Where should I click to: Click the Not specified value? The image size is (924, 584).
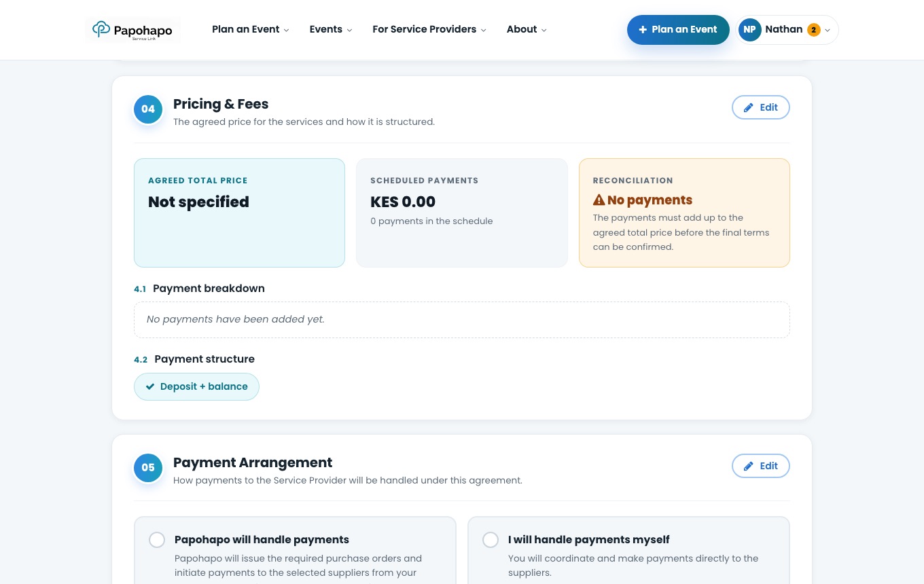[198, 202]
